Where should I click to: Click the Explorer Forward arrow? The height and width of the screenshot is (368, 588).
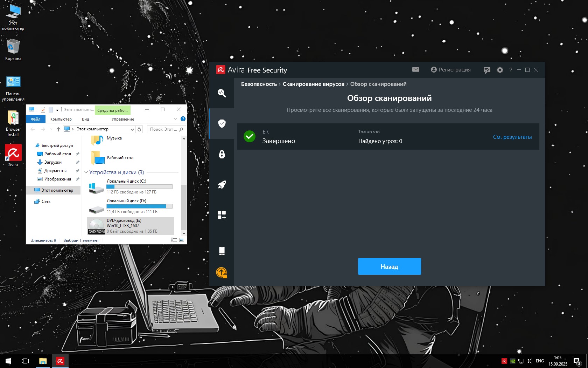[x=43, y=129]
